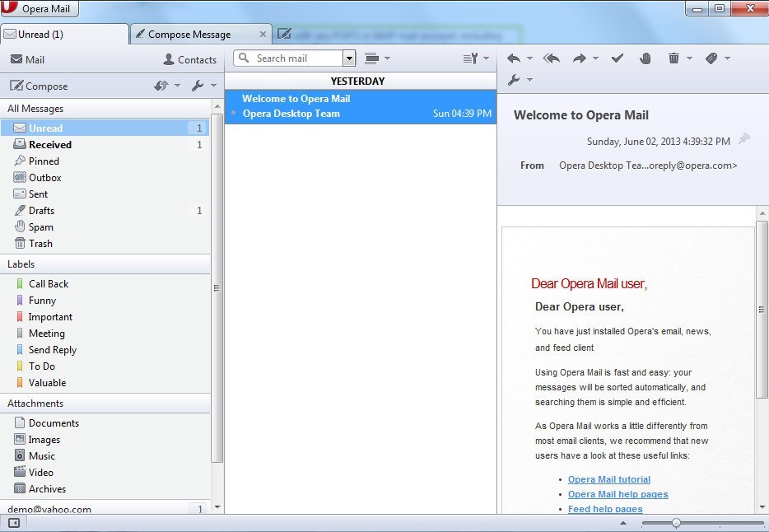Open search mail dropdown arrow
The height and width of the screenshot is (532, 769).
(x=349, y=58)
